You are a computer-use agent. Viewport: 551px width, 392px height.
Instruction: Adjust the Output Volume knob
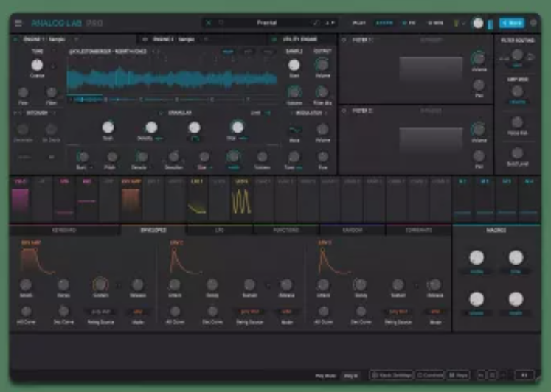(x=322, y=65)
